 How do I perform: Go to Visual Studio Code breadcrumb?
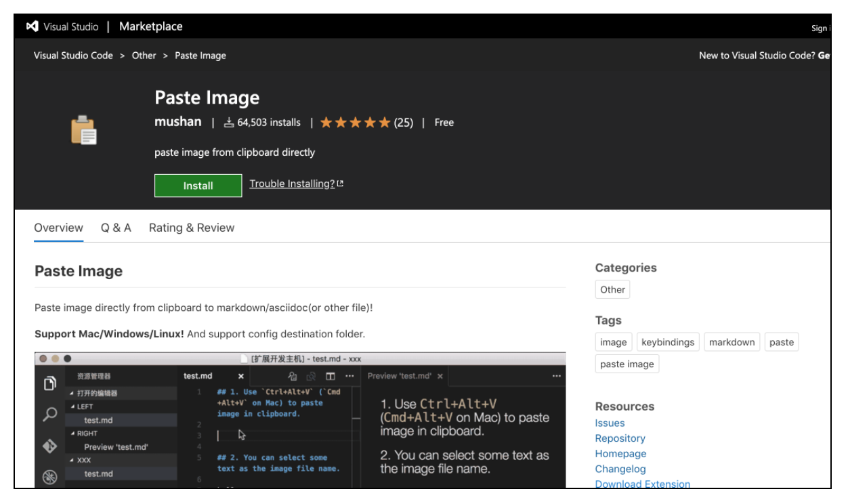tap(73, 56)
